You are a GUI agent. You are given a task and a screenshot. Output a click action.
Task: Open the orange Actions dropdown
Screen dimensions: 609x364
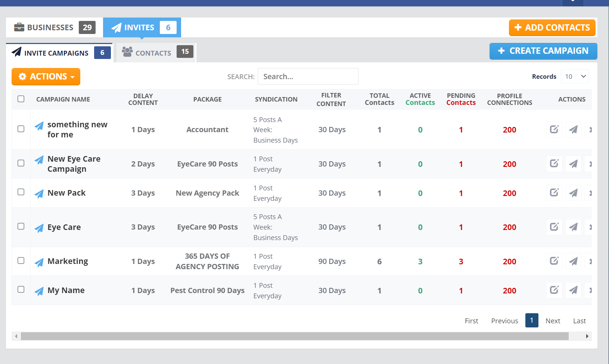coord(46,77)
